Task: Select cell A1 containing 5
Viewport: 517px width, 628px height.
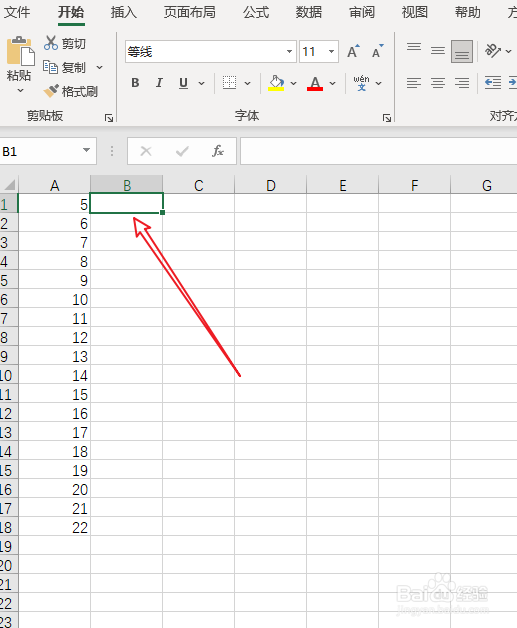Action: click(x=54, y=204)
